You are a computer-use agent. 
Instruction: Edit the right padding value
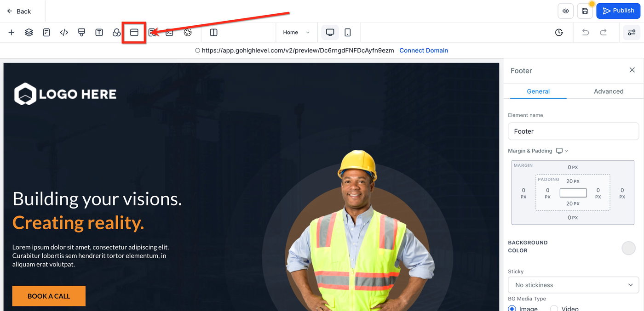coord(598,193)
